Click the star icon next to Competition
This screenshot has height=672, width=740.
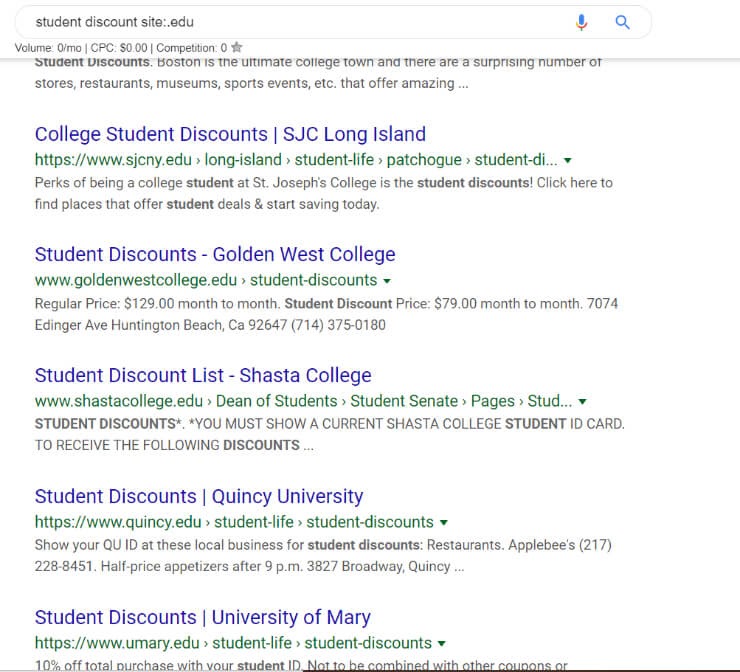[x=237, y=47]
